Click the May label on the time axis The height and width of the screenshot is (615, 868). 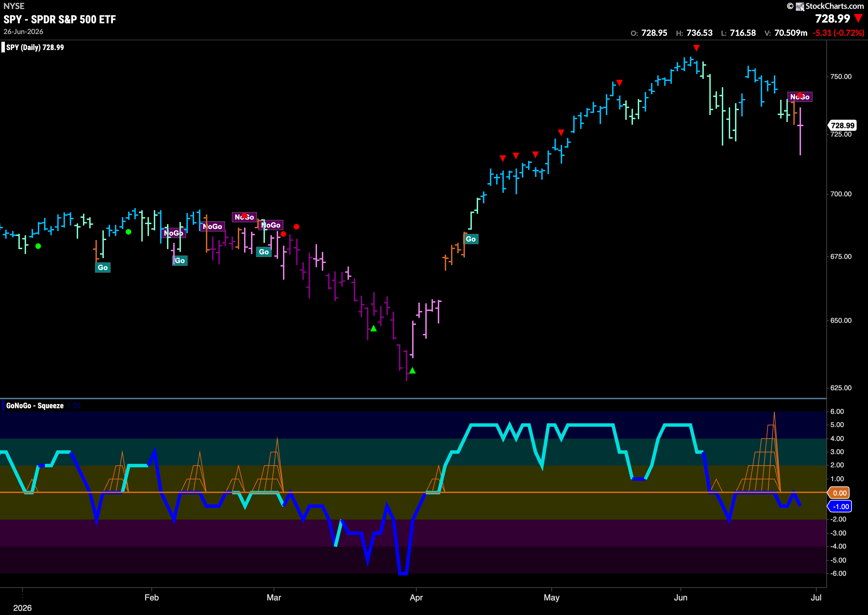tap(552, 598)
